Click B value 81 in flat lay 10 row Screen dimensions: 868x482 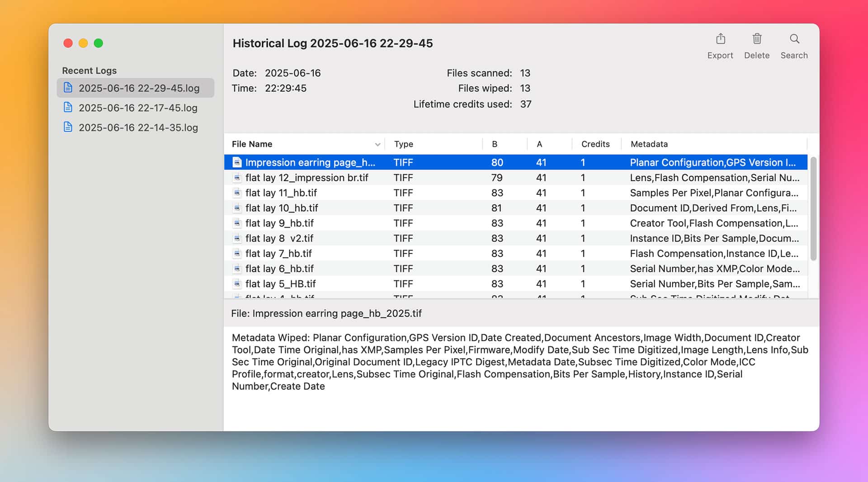[496, 208]
